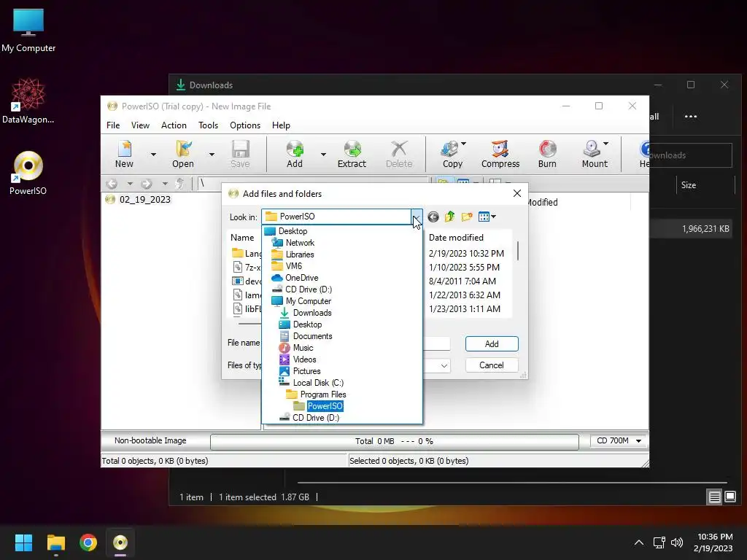Select the 02_19_2023 tree node
The width and height of the screenshot is (747, 560).
145,200
